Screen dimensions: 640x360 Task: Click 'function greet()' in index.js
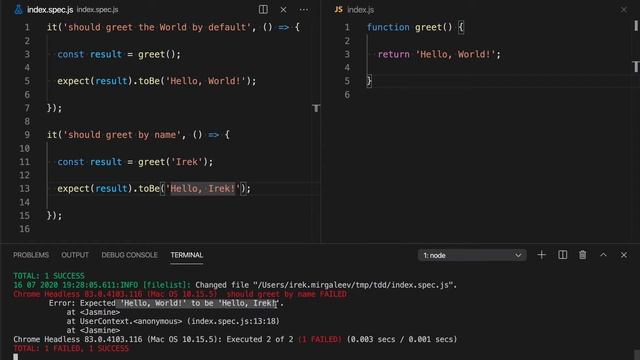(x=410, y=27)
